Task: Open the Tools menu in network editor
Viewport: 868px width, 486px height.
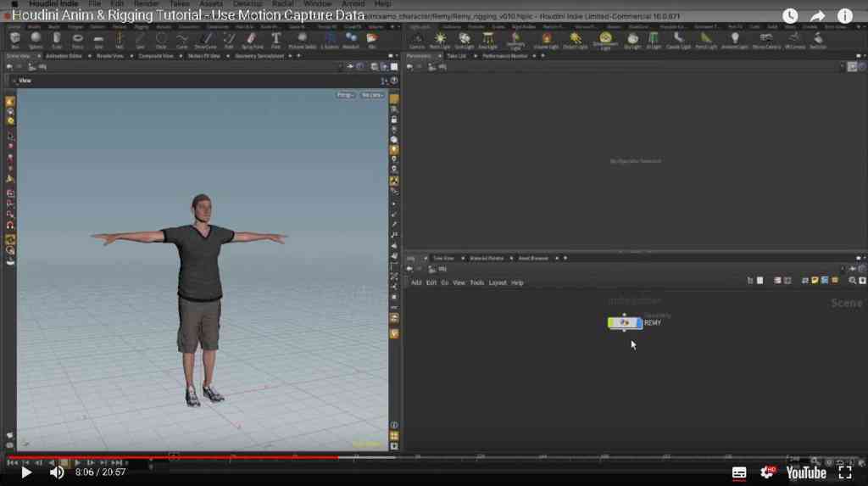Action: [x=476, y=282]
